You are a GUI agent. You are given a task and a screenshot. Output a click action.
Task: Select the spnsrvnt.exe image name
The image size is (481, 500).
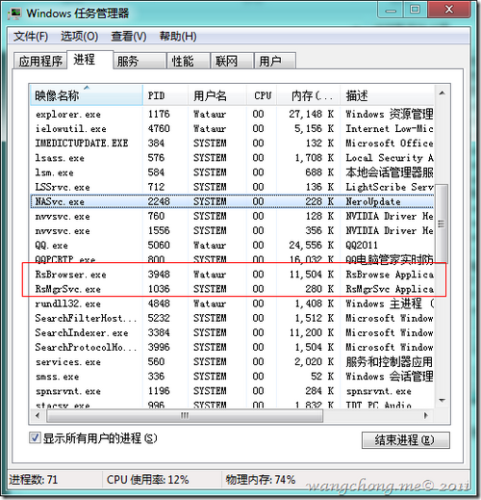(x=68, y=391)
